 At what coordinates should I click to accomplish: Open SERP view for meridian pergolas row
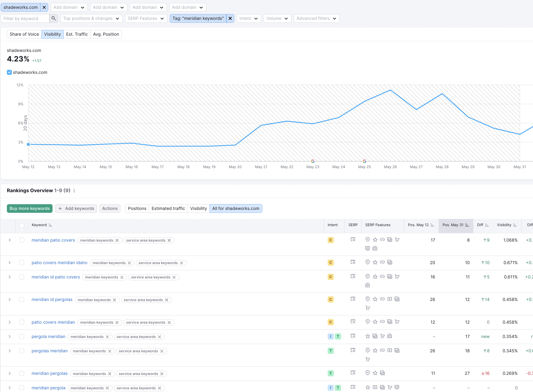pyautogui.click(x=353, y=373)
